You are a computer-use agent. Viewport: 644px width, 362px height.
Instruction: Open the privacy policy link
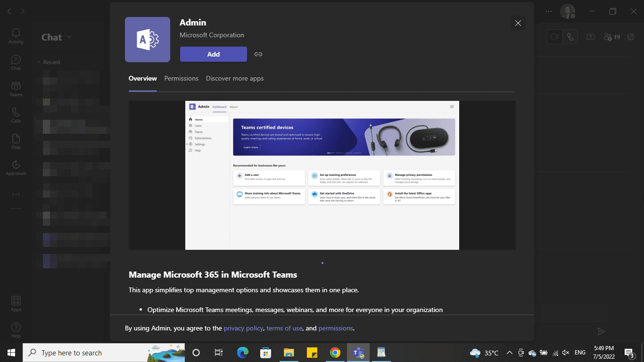pyautogui.click(x=243, y=328)
